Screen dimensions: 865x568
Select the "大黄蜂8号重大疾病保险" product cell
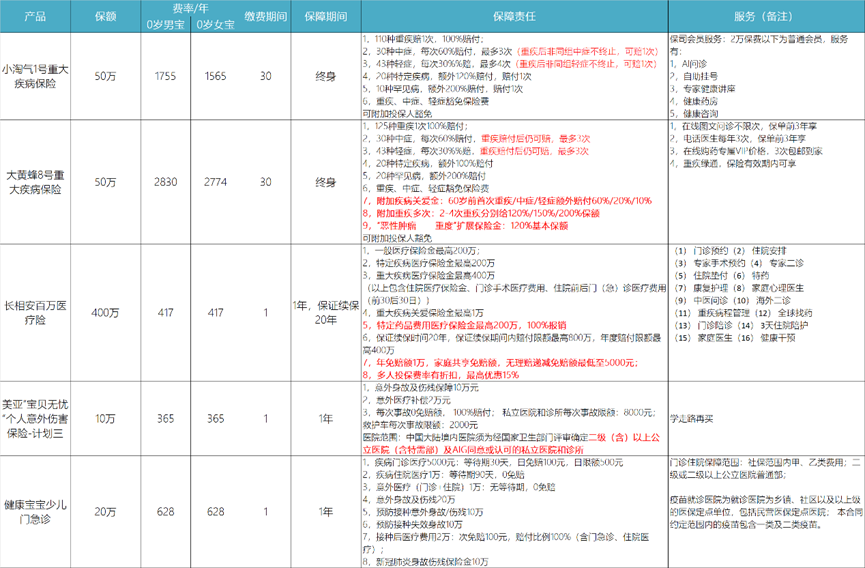pos(35,182)
